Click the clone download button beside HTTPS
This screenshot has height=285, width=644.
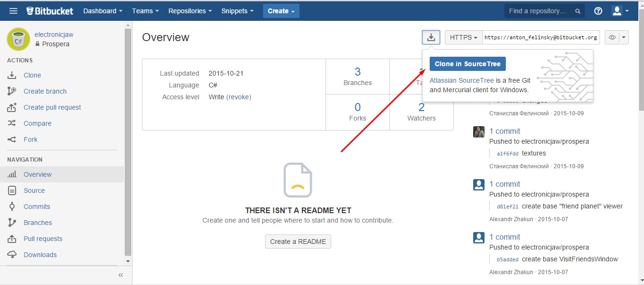pyautogui.click(x=431, y=37)
